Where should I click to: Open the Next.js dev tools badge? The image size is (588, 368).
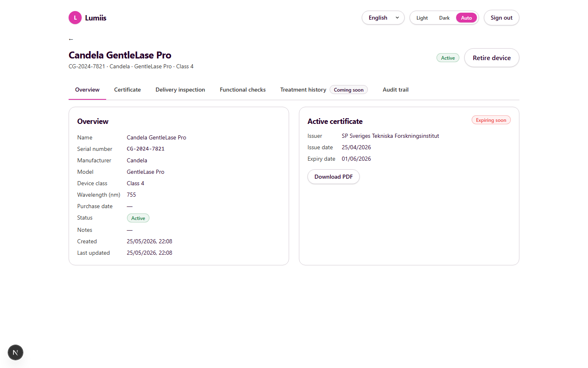coord(16,352)
